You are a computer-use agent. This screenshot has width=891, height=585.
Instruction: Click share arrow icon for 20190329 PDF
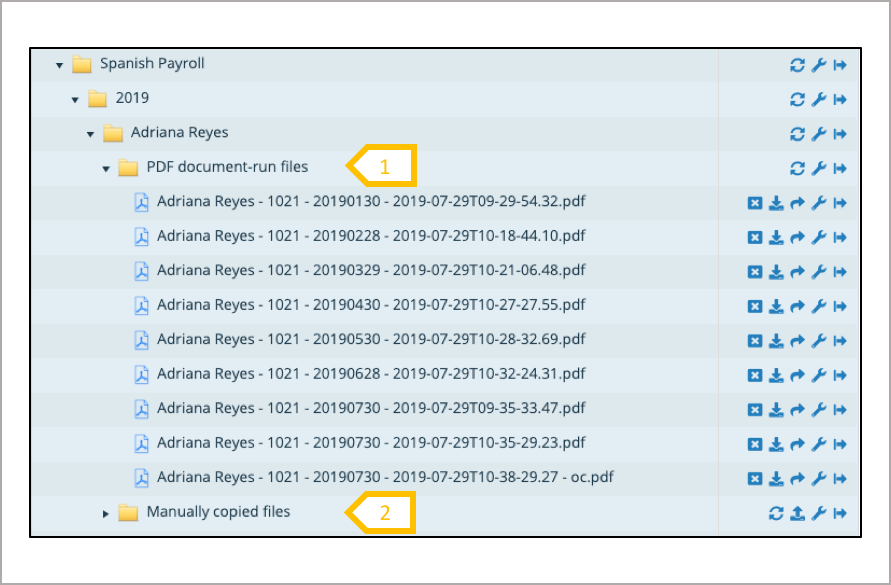click(x=797, y=272)
